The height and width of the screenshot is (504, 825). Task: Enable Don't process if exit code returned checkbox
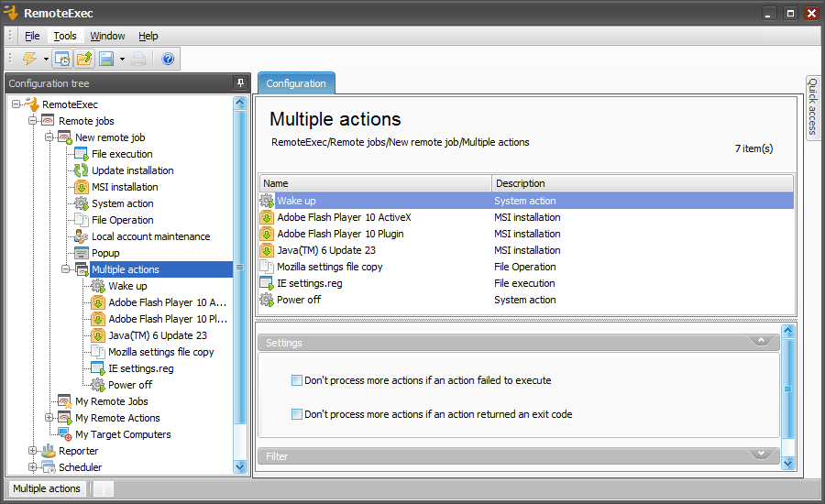tap(297, 414)
